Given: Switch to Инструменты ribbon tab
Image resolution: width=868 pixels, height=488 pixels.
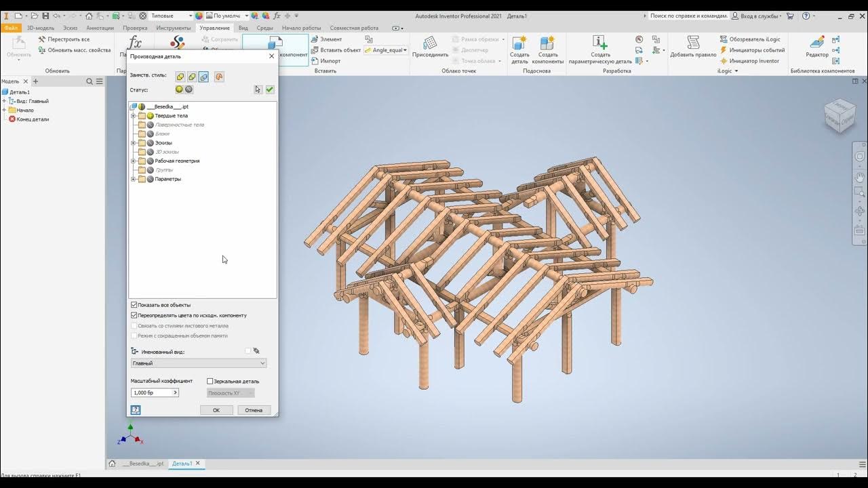Looking at the screenshot, I should pyautogui.click(x=173, y=28).
